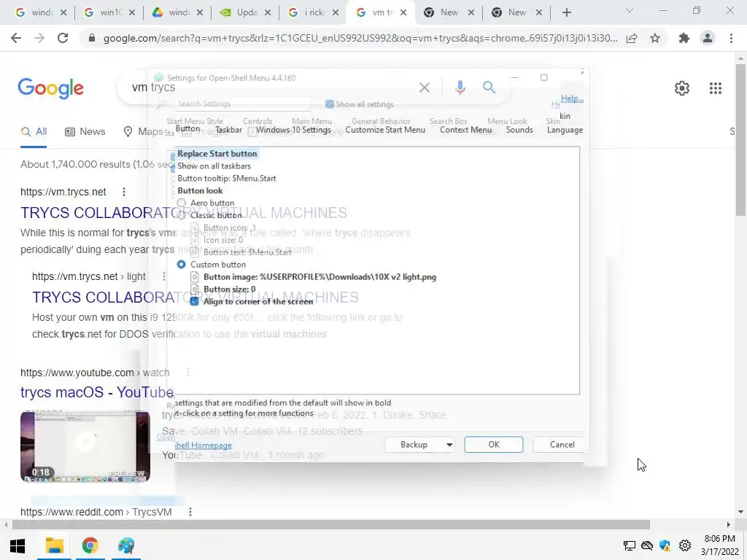Switch to Windows 10 Settings tab
The width and height of the screenshot is (747, 560).
tap(293, 130)
